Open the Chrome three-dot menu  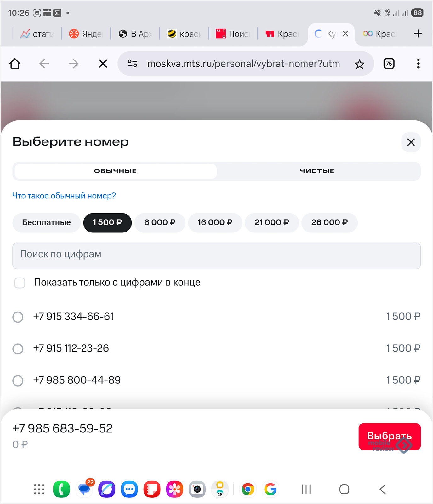coord(418,64)
